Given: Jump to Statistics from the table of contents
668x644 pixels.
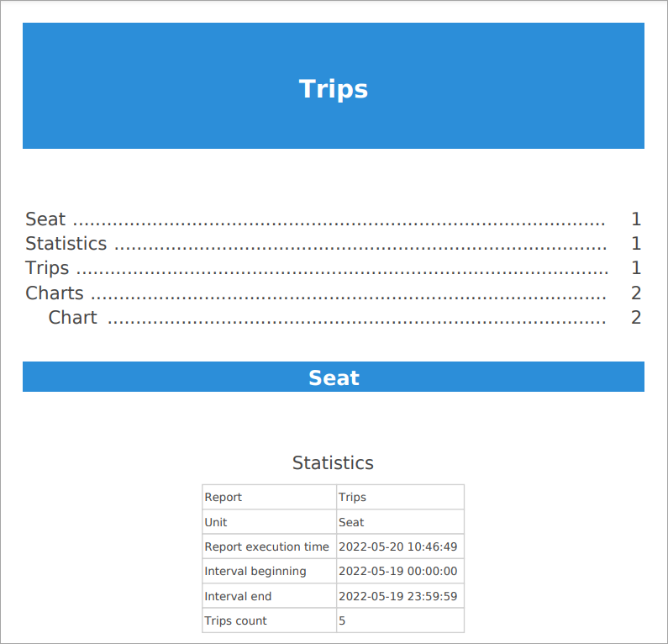Looking at the screenshot, I should (x=66, y=244).
